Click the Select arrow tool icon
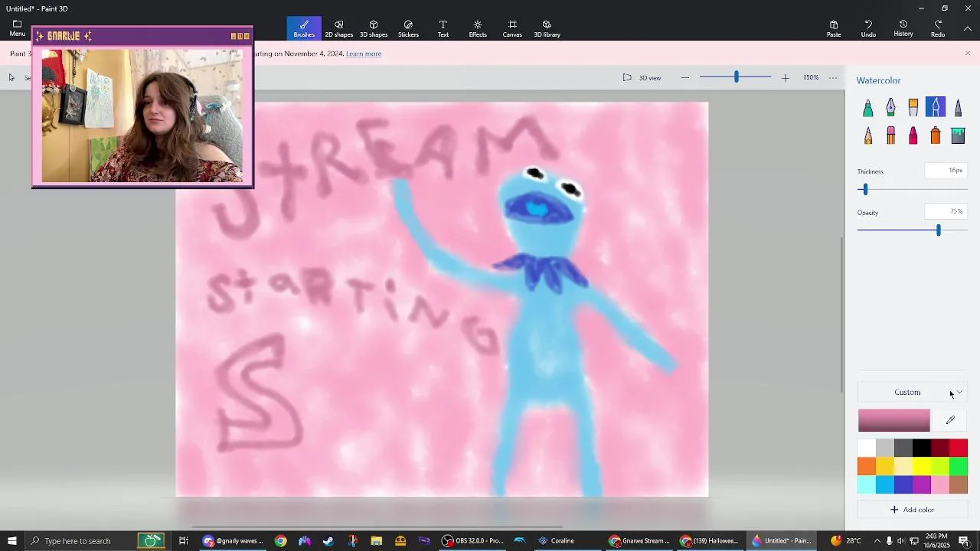Image resolution: width=980 pixels, height=551 pixels. point(11,77)
